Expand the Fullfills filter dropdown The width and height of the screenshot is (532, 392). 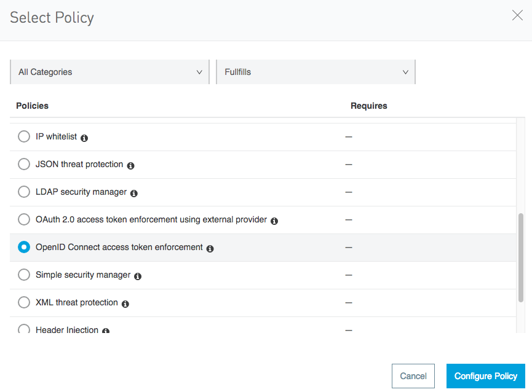[316, 72]
